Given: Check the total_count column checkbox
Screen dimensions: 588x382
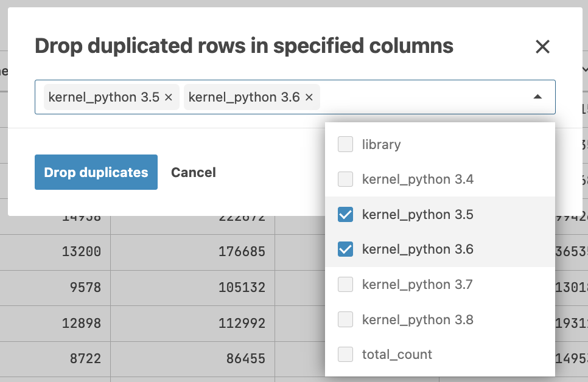Looking at the screenshot, I should coord(345,355).
